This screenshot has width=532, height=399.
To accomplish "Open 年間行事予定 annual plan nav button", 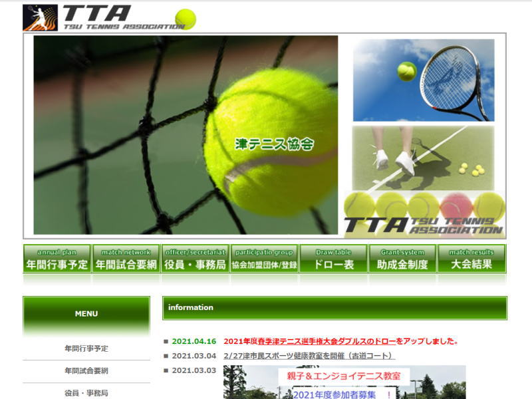I will [57, 259].
